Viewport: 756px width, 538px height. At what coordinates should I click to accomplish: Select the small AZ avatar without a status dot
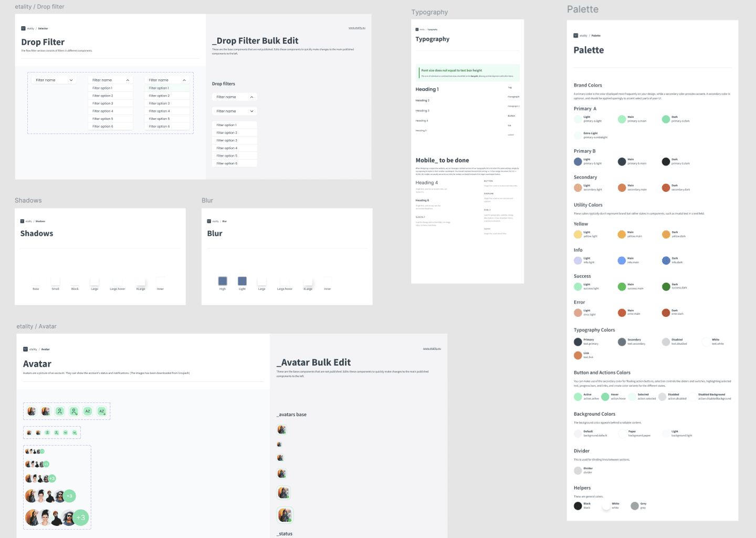[x=66, y=433]
